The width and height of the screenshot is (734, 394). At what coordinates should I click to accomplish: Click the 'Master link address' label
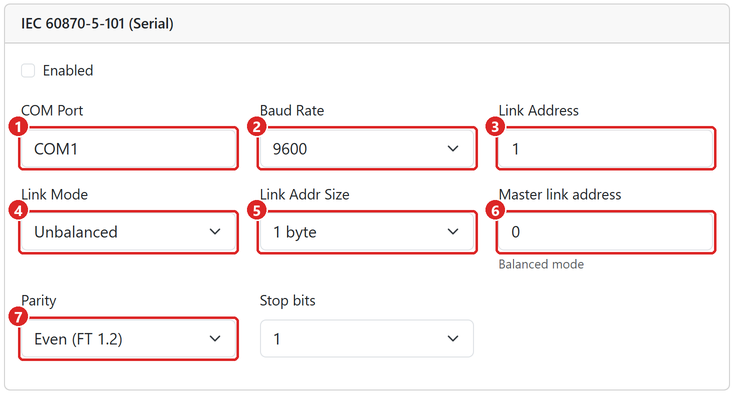click(560, 194)
